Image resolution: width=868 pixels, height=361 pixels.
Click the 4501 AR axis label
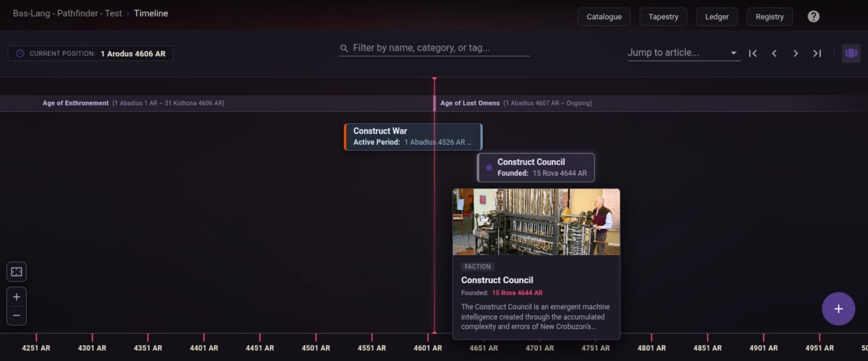click(x=316, y=348)
